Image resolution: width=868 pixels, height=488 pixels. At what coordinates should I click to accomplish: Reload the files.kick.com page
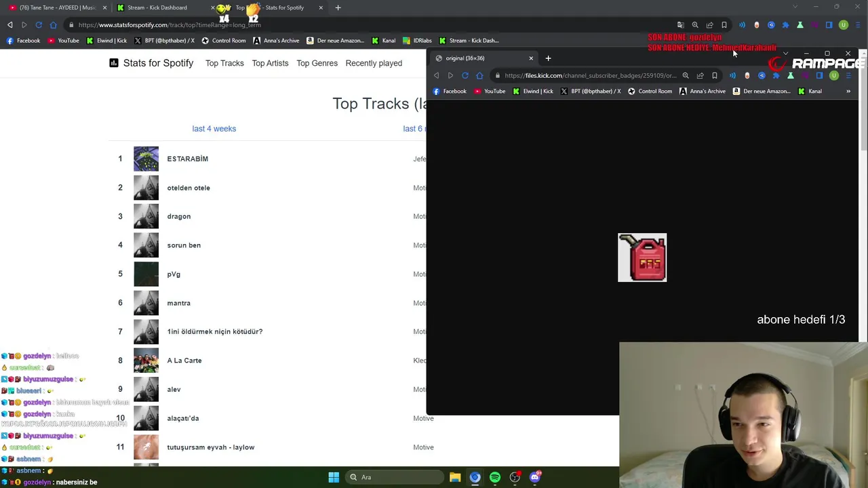pos(465,76)
